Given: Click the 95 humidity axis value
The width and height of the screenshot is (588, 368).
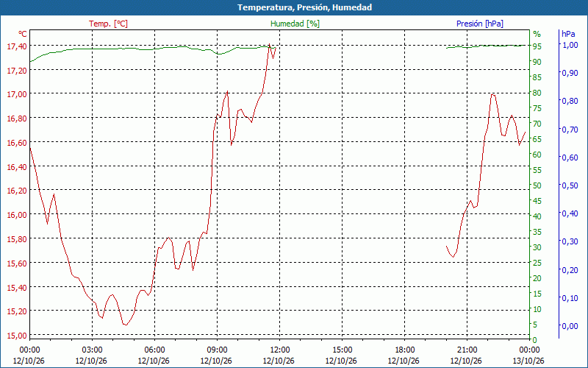Looking at the screenshot, I should coord(537,46).
